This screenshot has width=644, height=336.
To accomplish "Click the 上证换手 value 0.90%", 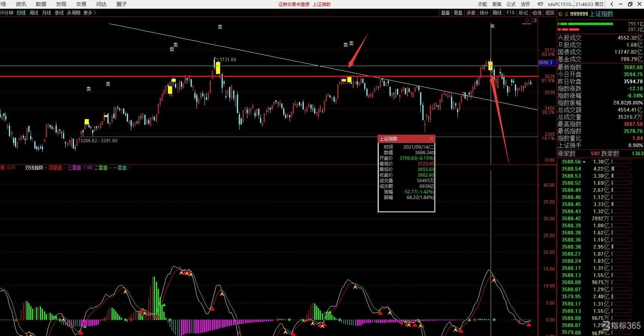I will point(636,145).
